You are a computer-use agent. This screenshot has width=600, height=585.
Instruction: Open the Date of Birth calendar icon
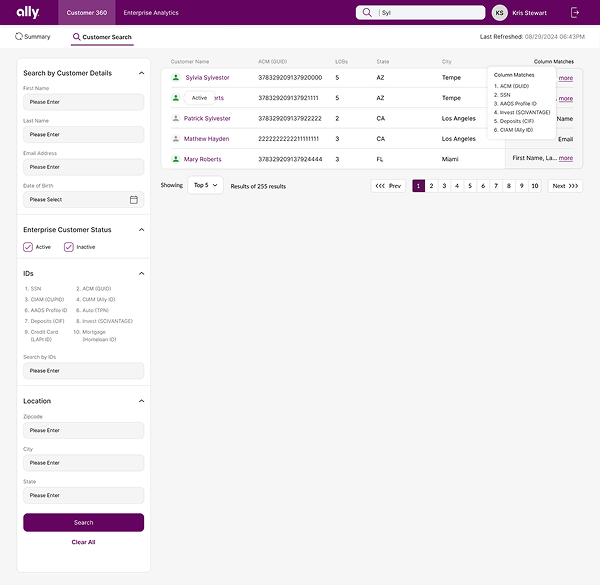(x=134, y=200)
